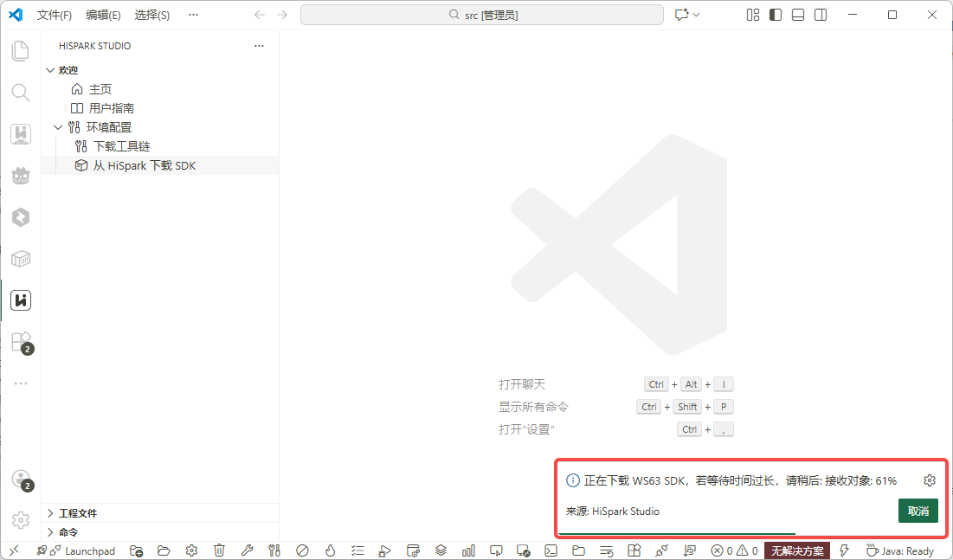Click the bug debug-run status bar icon
This screenshot has width=953, height=560.
(384, 550)
